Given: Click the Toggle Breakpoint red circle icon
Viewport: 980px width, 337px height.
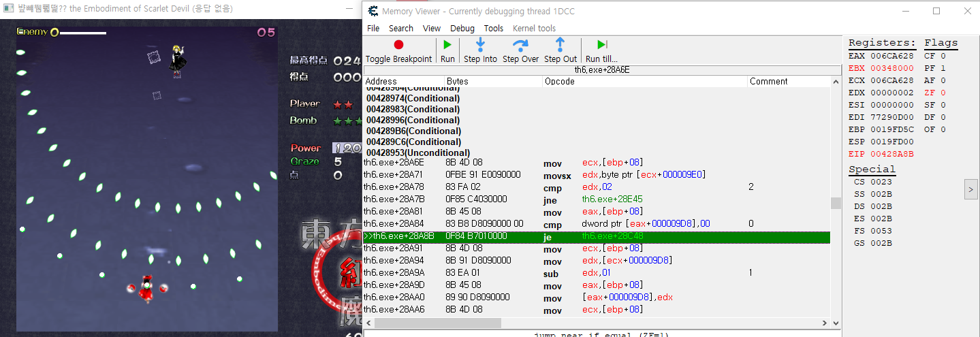Looking at the screenshot, I should click(398, 45).
